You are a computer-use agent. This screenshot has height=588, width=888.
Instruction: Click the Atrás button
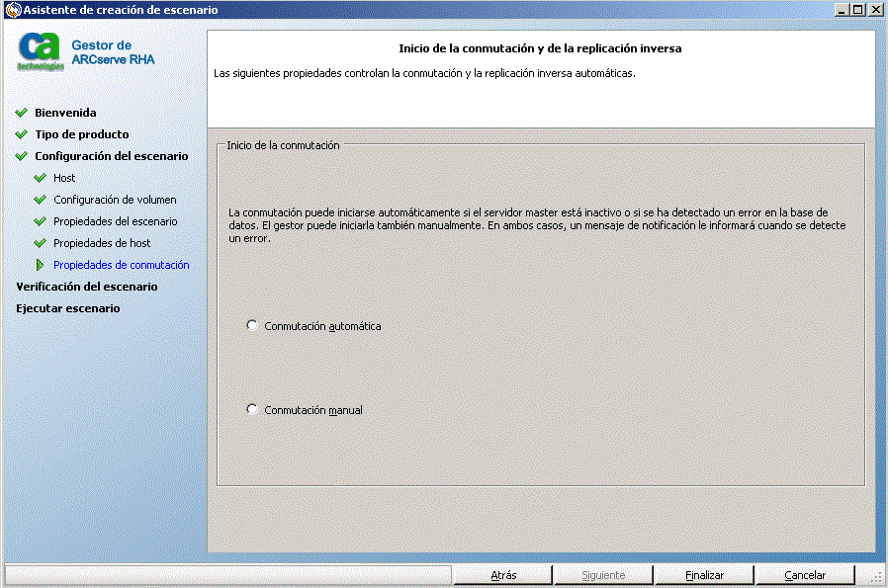(x=503, y=574)
